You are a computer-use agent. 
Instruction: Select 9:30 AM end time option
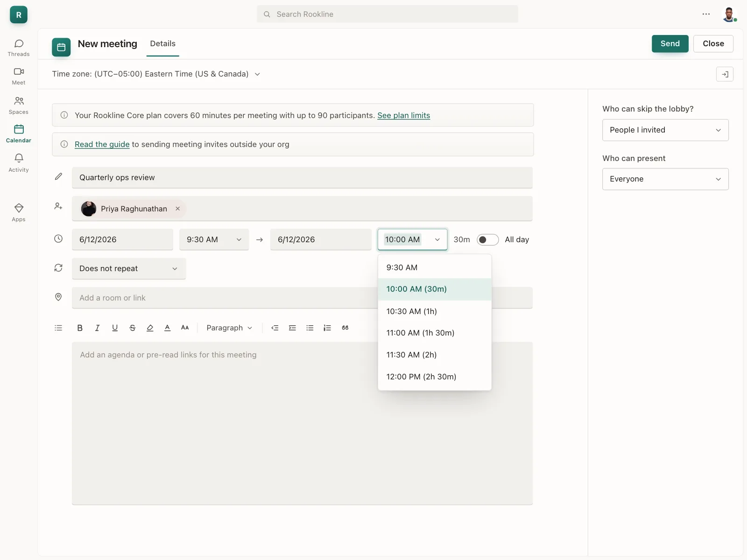coord(435,267)
